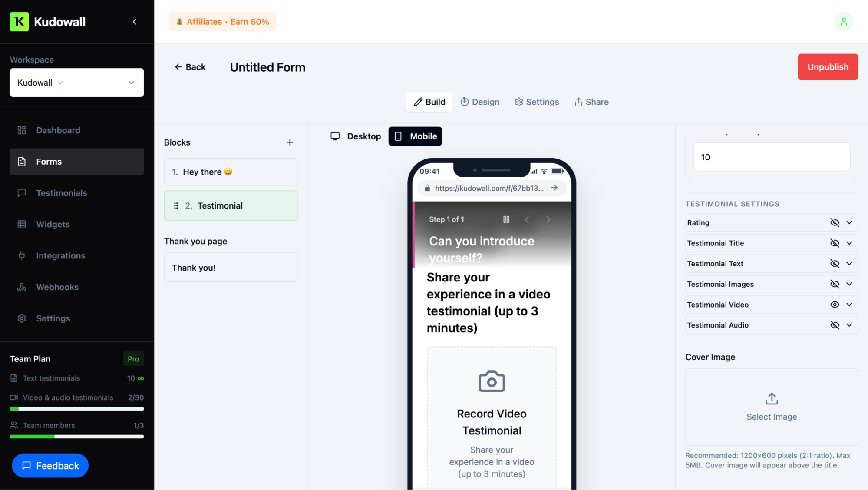Click the Unpublish button
Image resolution: width=868 pixels, height=490 pixels.
pos(828,67)
